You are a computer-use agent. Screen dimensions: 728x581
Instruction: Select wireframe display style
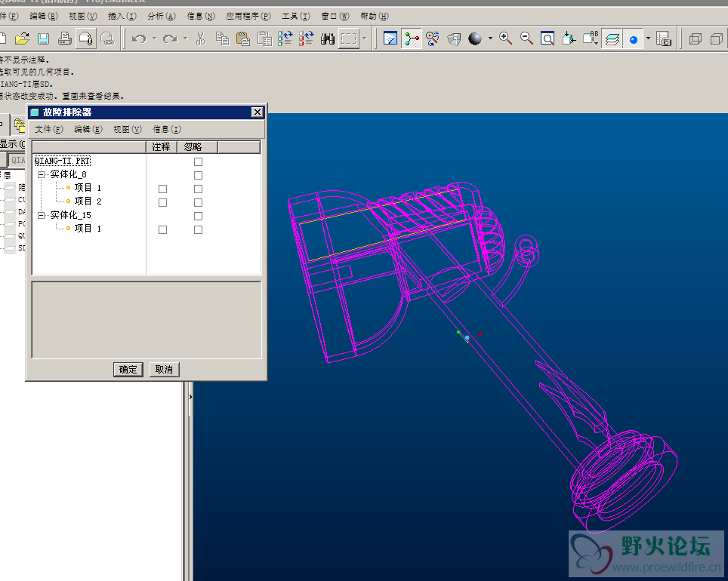[695, 38]
